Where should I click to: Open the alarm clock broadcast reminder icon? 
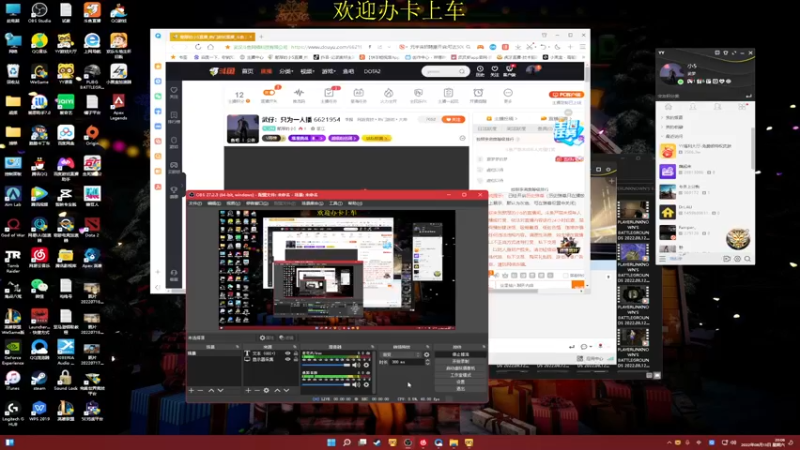click(478, 95)
